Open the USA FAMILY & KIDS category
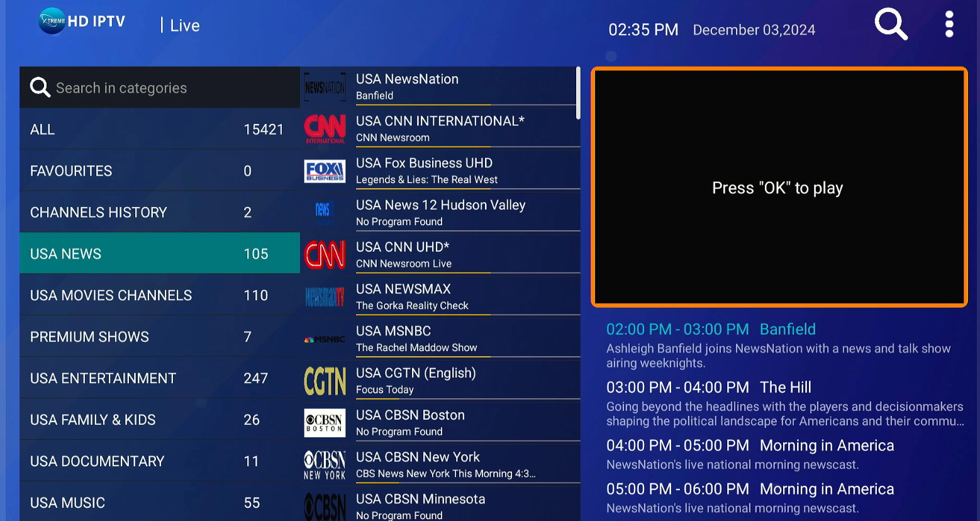The height and width of the screenshot is (521, 980). pos(160,420)
